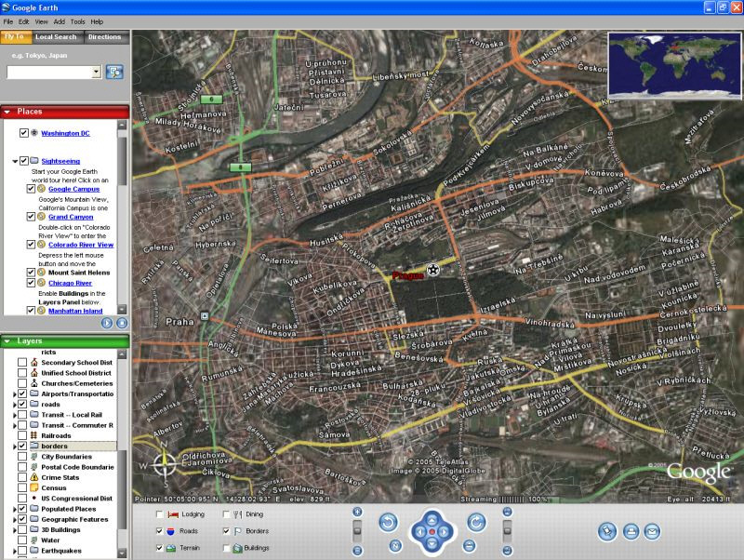The image size is (744, 560).
Task: Uncheck the Terrain checkbox
Action: pos(159,547)
